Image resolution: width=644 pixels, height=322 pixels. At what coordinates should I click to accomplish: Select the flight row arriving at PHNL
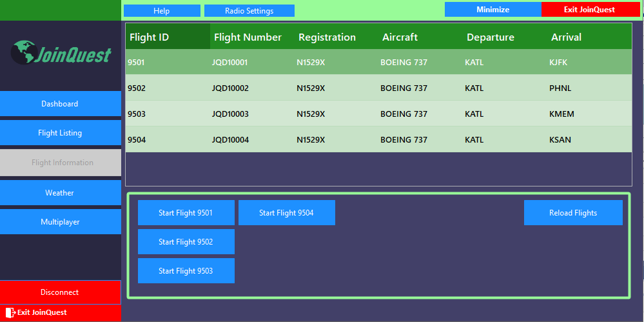pyautogui.click(x=378, y=88)
